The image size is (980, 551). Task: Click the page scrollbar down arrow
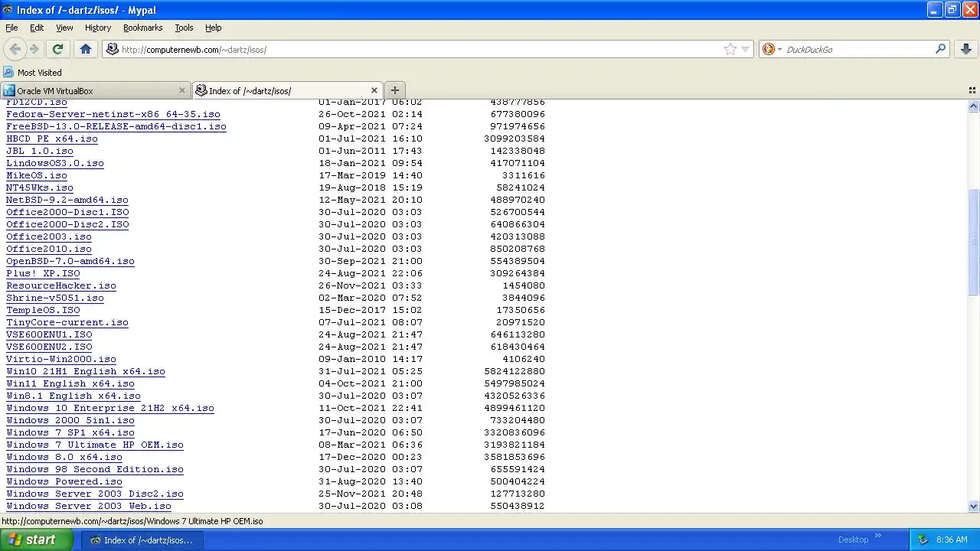click(974, 506)
